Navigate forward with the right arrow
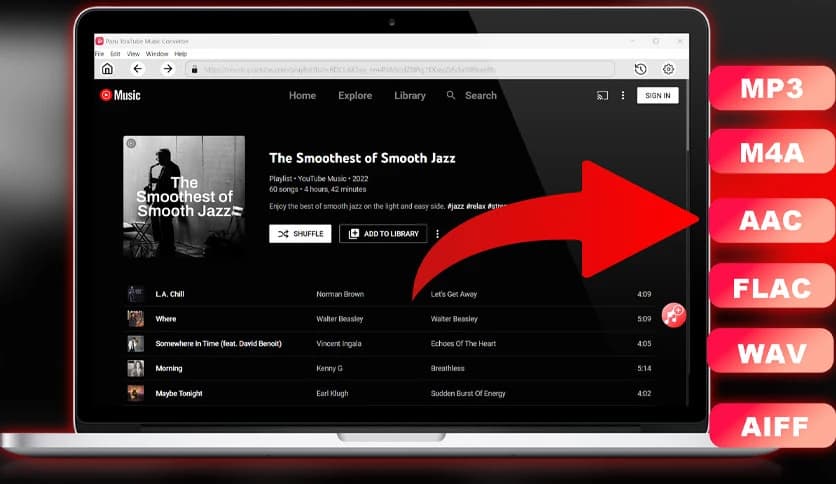836x484 pixels. pyautogui.click(x=167, y=69)
